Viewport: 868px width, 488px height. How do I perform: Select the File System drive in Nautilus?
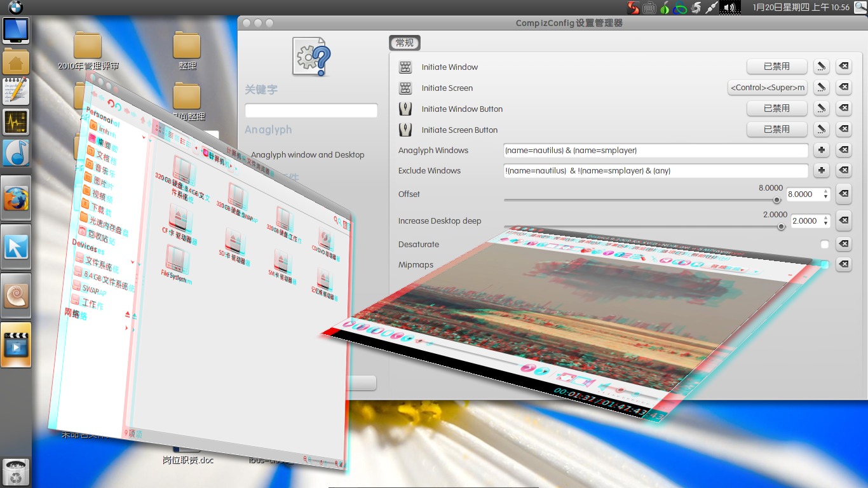click(x=177, y=264)
